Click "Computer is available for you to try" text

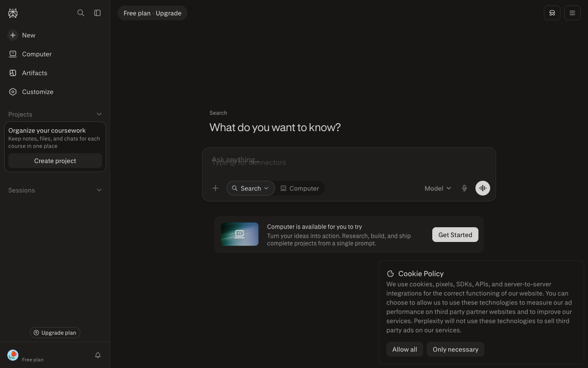[x=314, y=227]
